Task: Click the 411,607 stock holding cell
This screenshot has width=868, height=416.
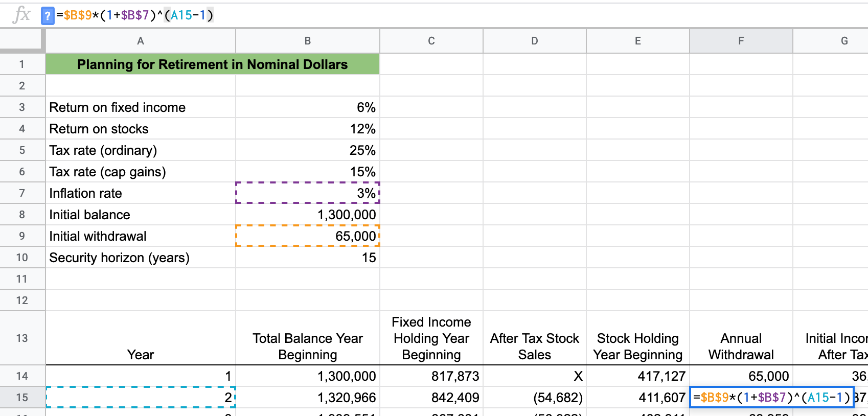Action: point(638,398)
